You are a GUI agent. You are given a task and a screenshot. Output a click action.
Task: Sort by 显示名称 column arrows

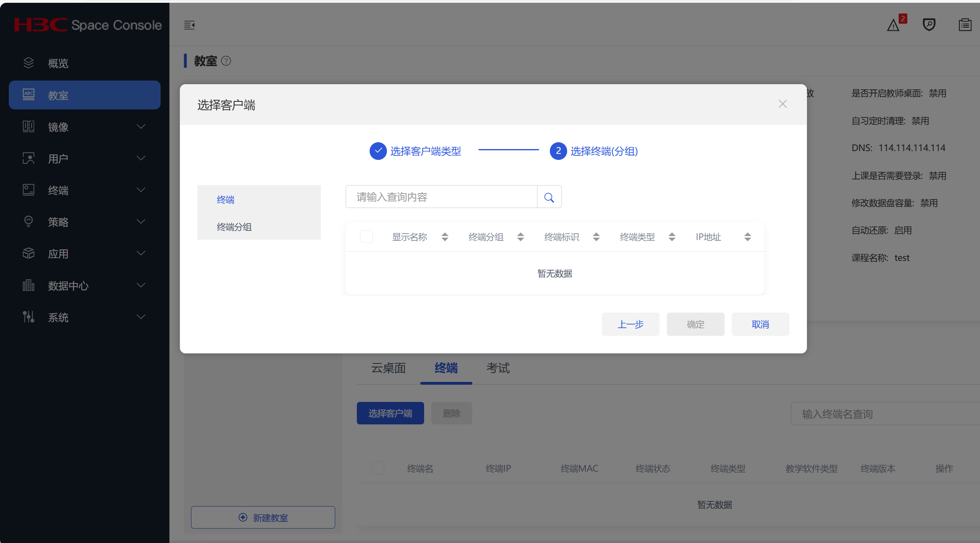[x=445, y=237]
